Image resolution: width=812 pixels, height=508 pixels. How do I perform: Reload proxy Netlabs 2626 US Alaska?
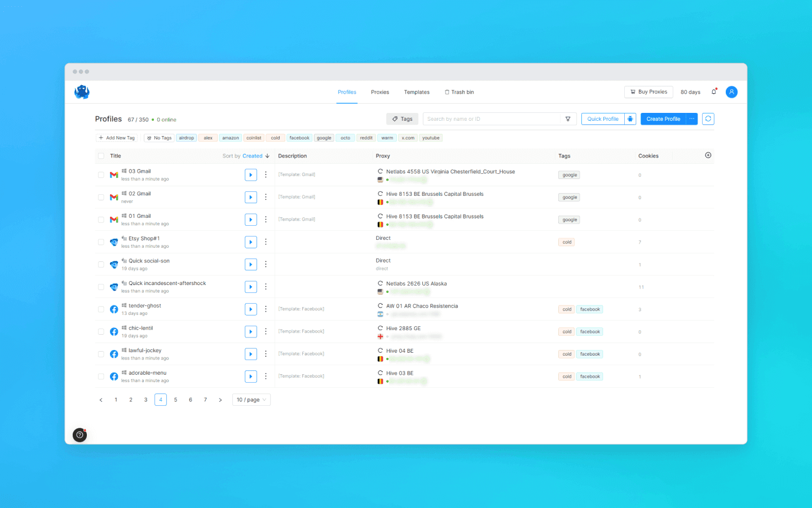[380, 283]
